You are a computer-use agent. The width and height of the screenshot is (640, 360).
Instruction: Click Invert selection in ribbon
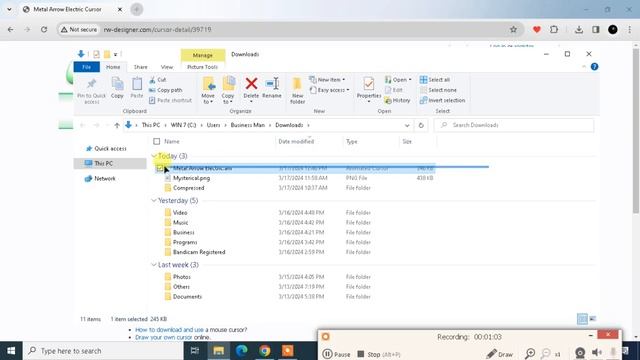(442, 100)
